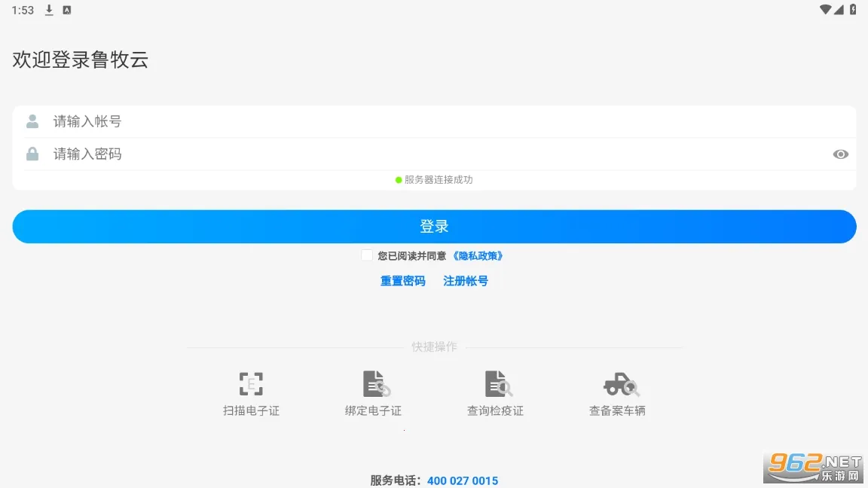Click the padlock icon in password field
This screenshot has height=488, width=868.
(32, 154)
